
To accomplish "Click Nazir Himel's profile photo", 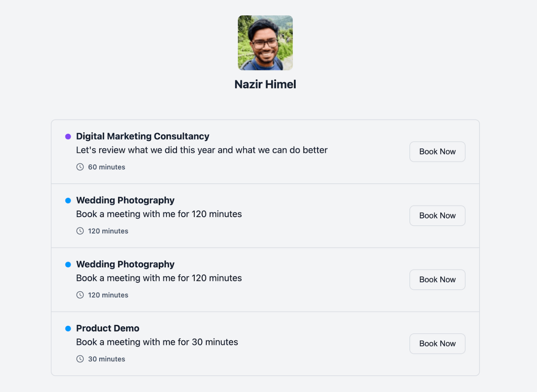I will (265, 43).
